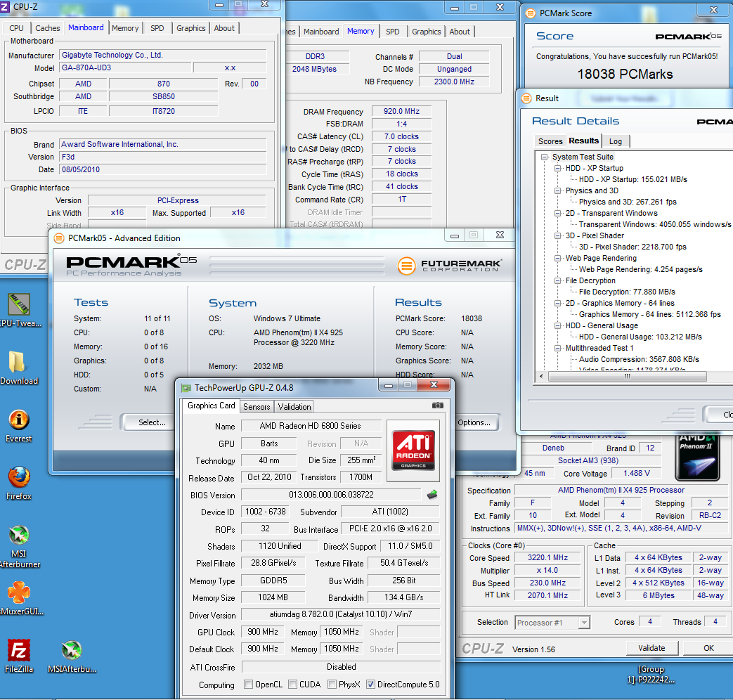Open the Sensors tab in GPU-Z

[257, 407]
